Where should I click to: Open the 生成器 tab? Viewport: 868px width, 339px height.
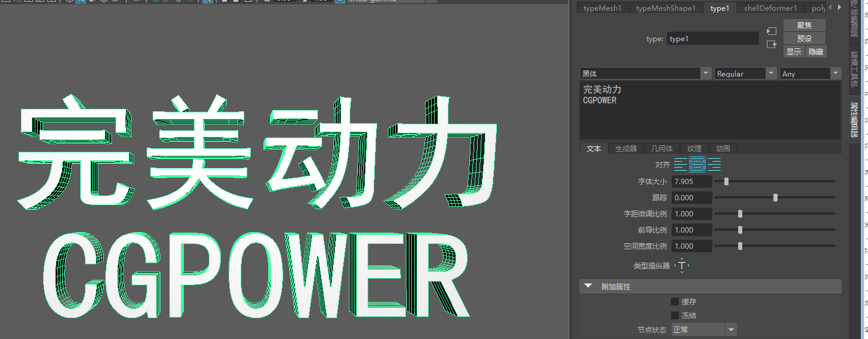pos(626,149)
